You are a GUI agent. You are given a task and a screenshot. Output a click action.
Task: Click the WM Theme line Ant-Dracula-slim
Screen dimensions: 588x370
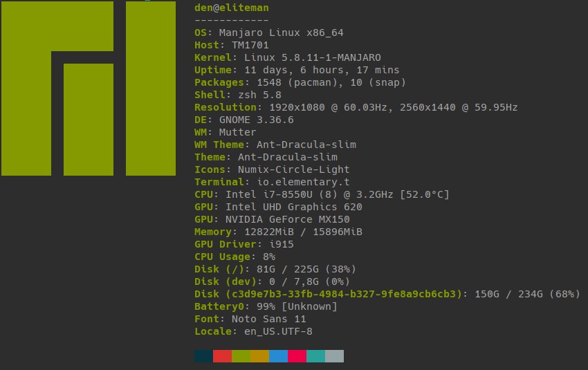click(275, 145)
